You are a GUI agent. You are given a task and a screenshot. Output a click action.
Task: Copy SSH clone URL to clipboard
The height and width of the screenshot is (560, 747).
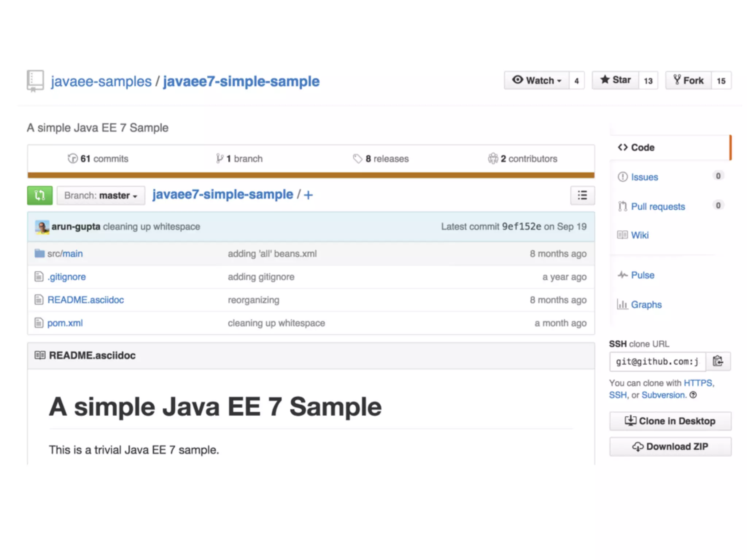click(x=718, y=361)
